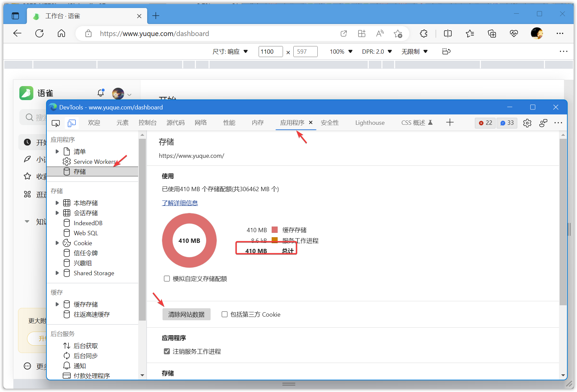Open DevTools settings gear
This screenshot has height=392, width=577.
click(527, 123)
